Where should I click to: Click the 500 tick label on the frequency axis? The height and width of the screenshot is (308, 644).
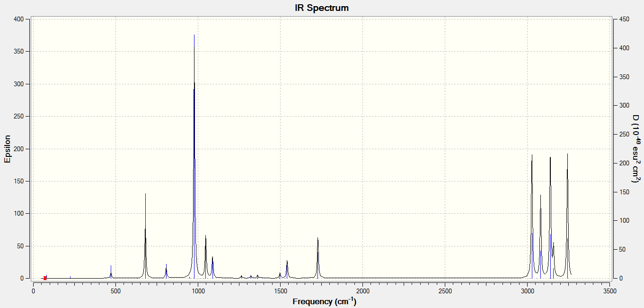[x=115, y=290]
